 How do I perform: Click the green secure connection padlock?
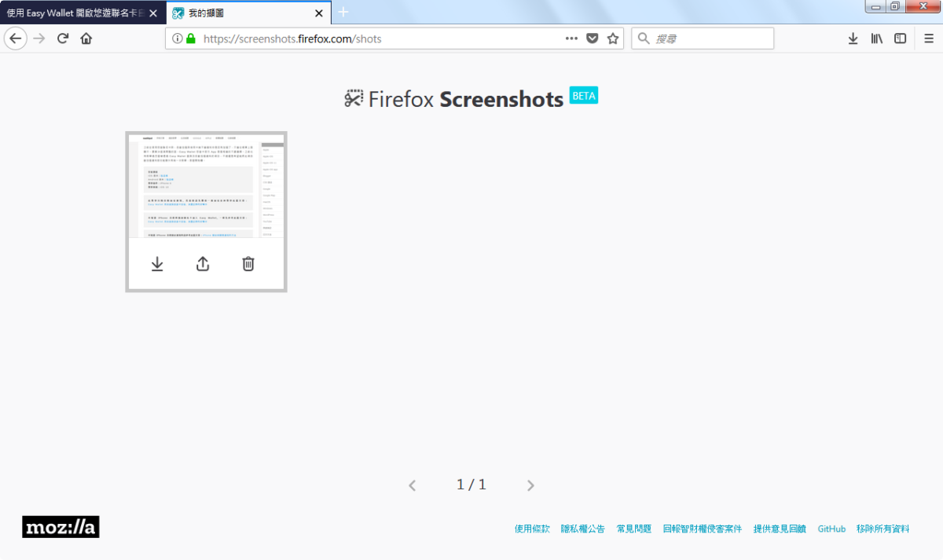(191, 38)
